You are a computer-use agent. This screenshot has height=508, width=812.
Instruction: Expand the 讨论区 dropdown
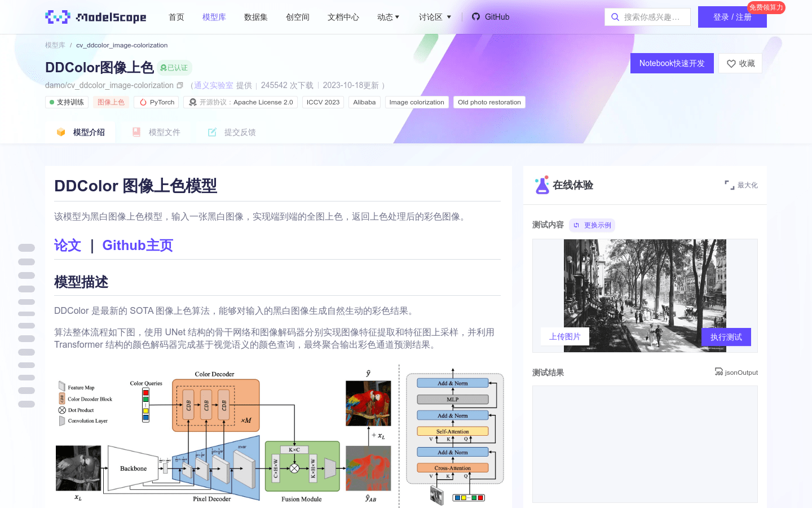[434, 17]
